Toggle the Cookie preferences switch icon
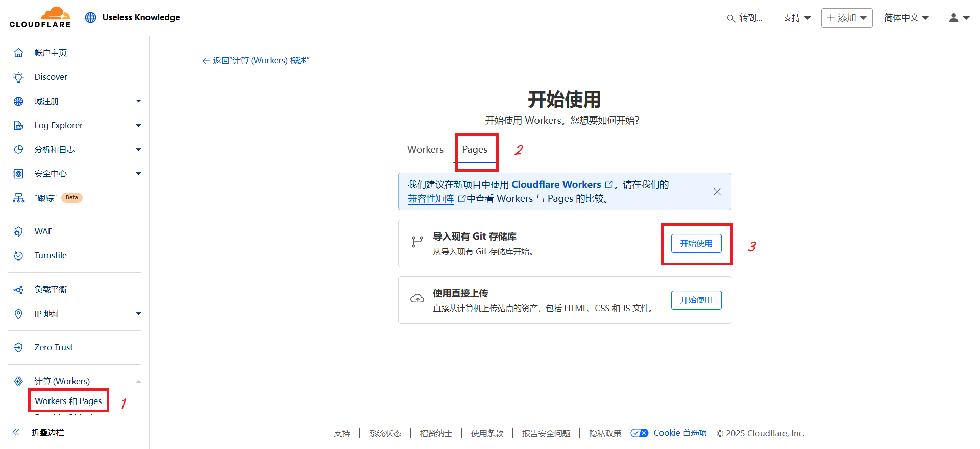This screenshot has width=980, height=449. click(x=639, y=433)
